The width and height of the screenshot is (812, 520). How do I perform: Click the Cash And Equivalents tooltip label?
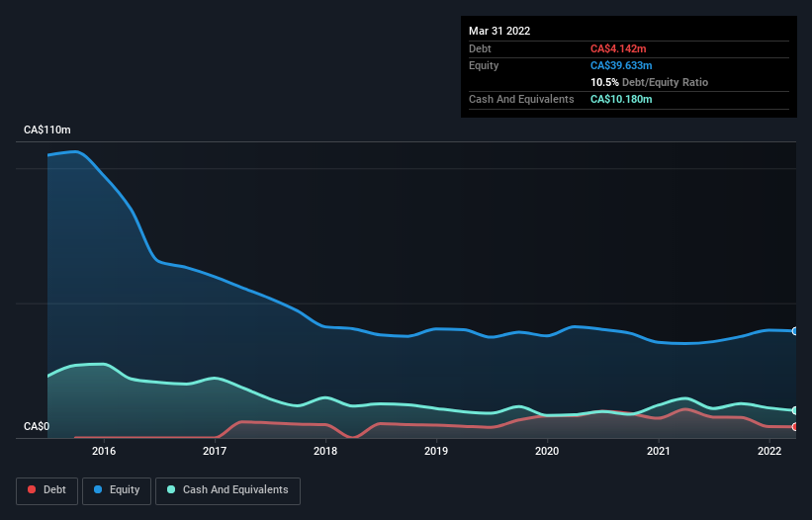[x=521, y=99]
